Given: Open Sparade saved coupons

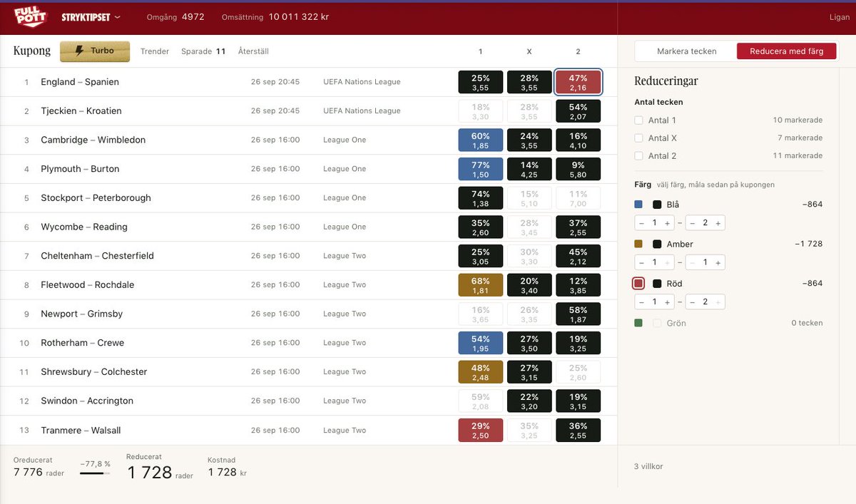Looking at the screenshot, I should click(203, 51).
